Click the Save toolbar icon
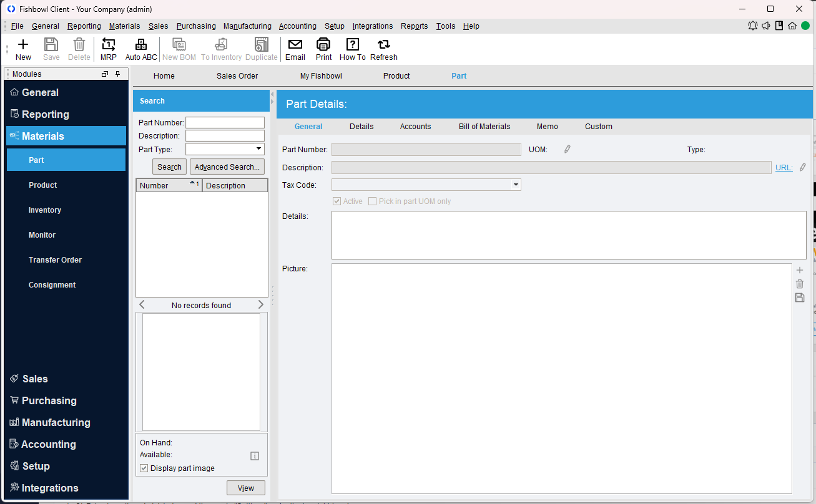816x504 pixels. pos(51,49)
